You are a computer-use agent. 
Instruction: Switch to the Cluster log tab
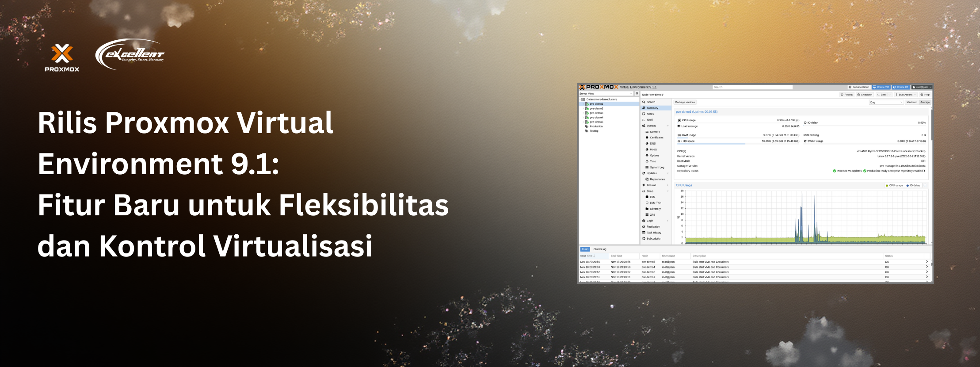tap(600, 249)
